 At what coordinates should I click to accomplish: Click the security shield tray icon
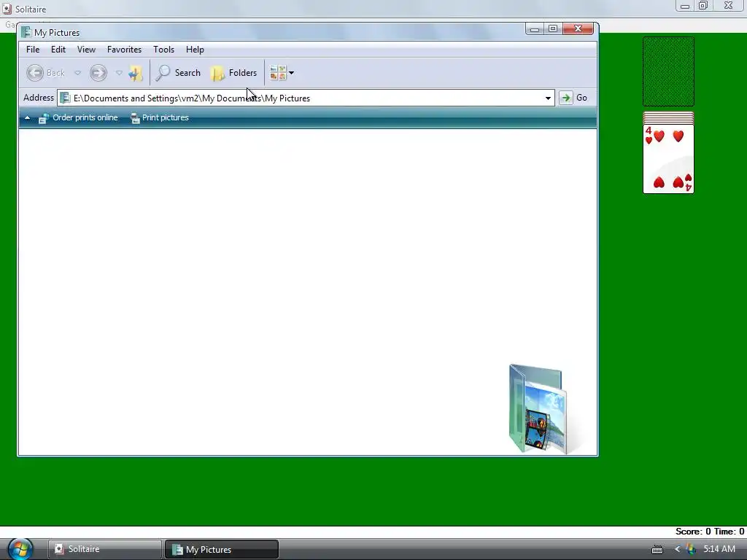pyautogui.click(x=691, y=549)
